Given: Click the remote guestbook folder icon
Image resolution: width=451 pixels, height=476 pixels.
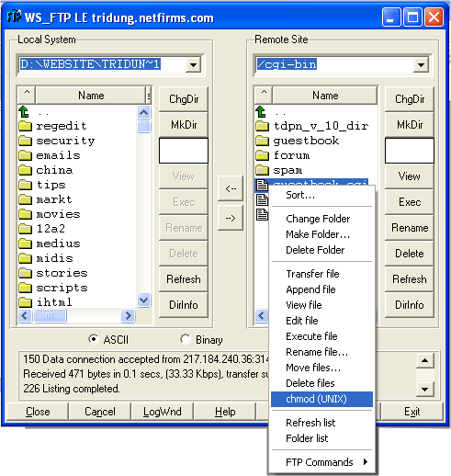Looking at the screenshot, I should pos(262,141).
